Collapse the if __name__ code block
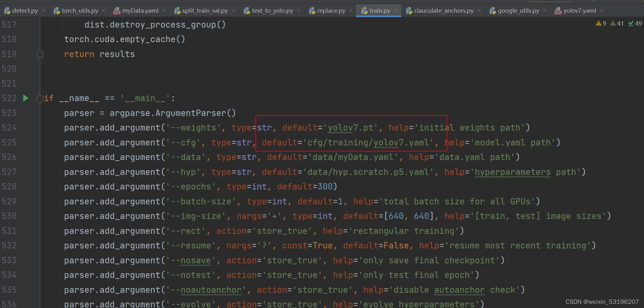Screen dimensions: 644x308 40,99
